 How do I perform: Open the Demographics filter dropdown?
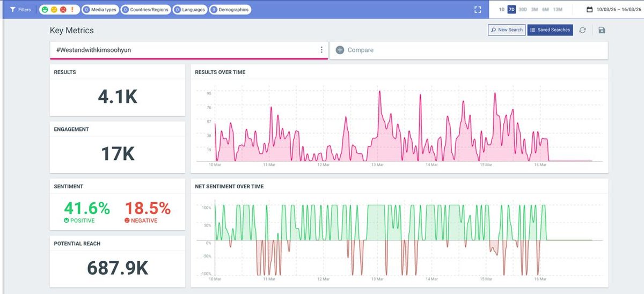pos(230,10)
